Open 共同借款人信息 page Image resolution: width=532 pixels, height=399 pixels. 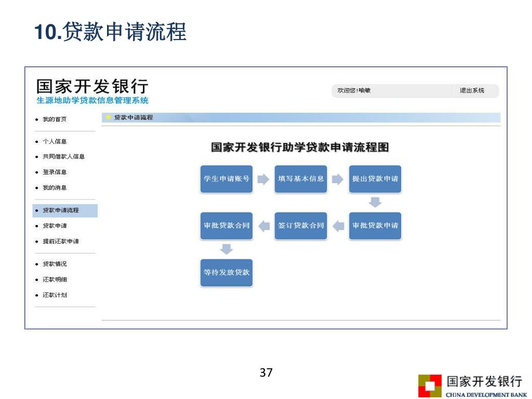click(x=63, y=156)
